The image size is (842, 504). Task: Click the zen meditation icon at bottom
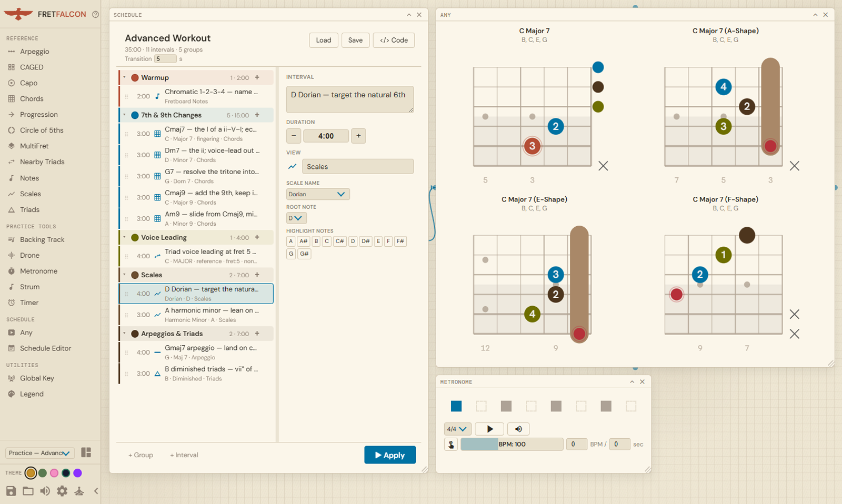79,491
